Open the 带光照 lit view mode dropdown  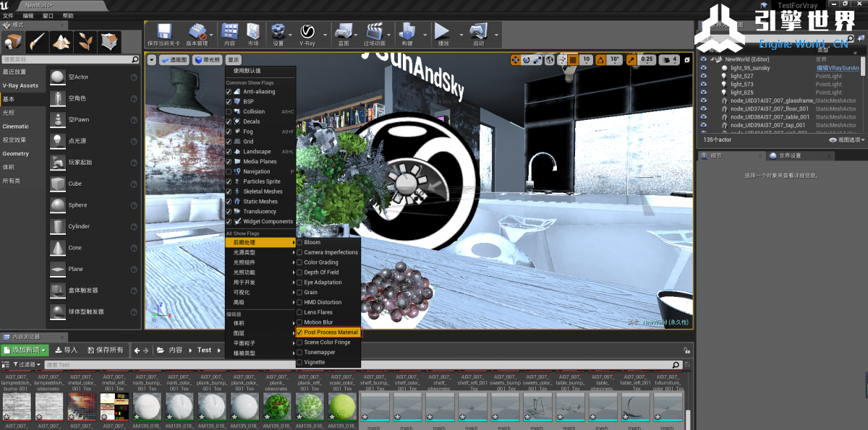(208, 60)
